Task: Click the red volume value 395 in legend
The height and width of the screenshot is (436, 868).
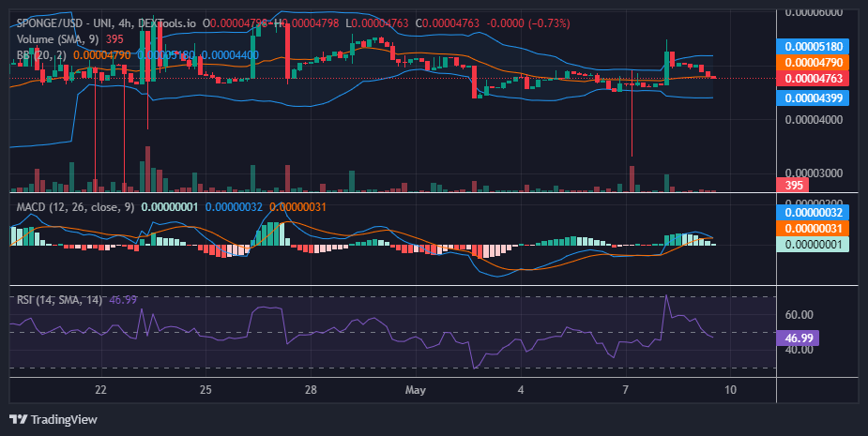Action: click(114, 39)
